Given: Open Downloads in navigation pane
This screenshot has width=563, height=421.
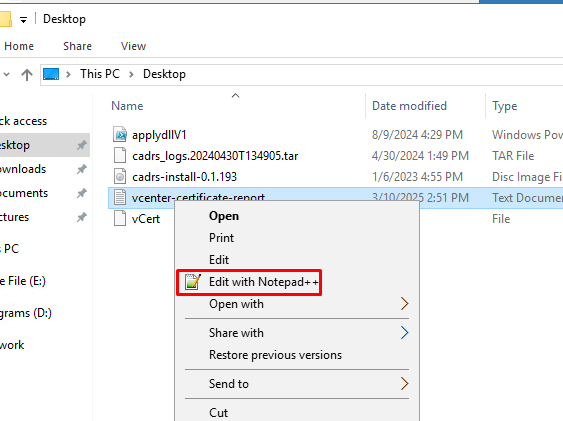Looking at the screenshot, I should pos(23,169).
